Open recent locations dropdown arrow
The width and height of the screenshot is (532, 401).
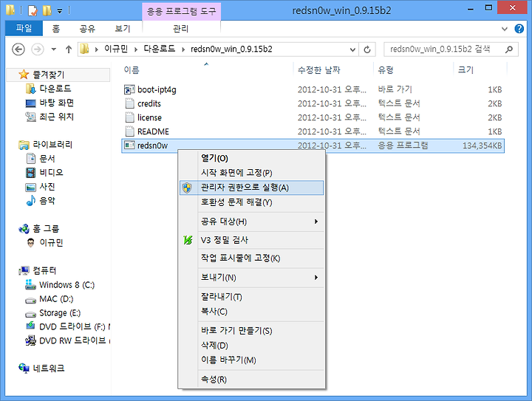(54, 49)
